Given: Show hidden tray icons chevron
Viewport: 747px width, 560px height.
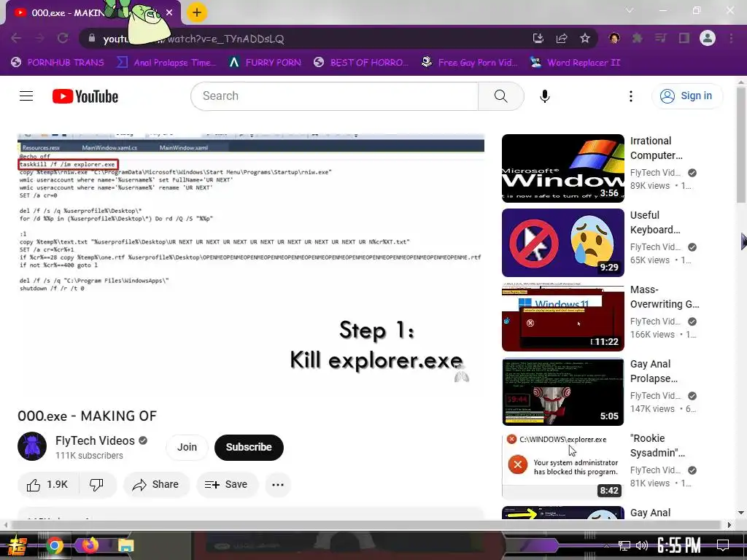Looking at the screenshot, I should tap(606, 545).
